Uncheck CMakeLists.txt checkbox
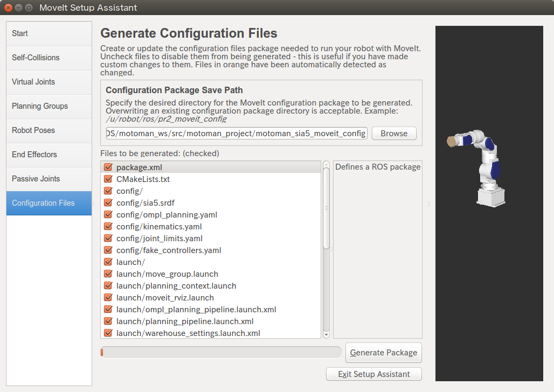This screenshot has width=554, height=392. point(108,179)
